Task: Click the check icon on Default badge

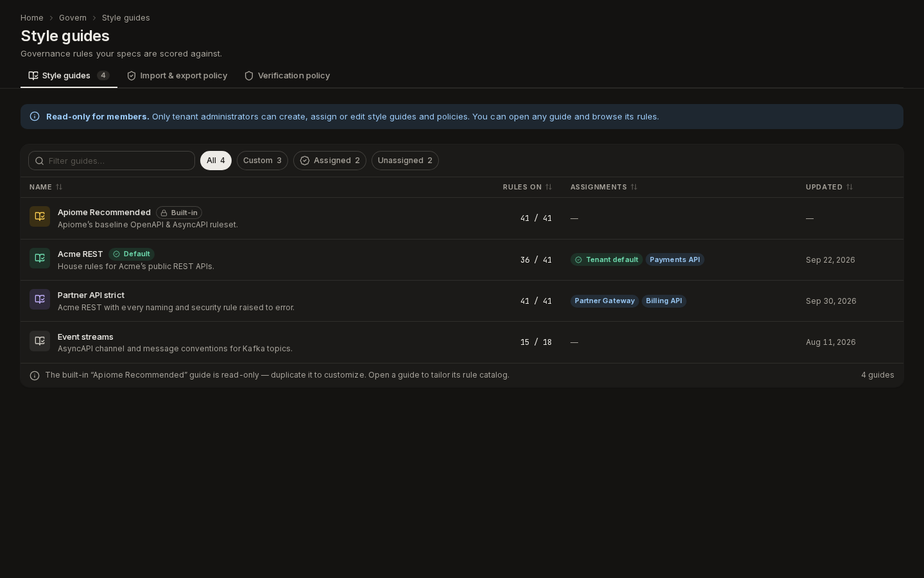Action: [117, 254]
